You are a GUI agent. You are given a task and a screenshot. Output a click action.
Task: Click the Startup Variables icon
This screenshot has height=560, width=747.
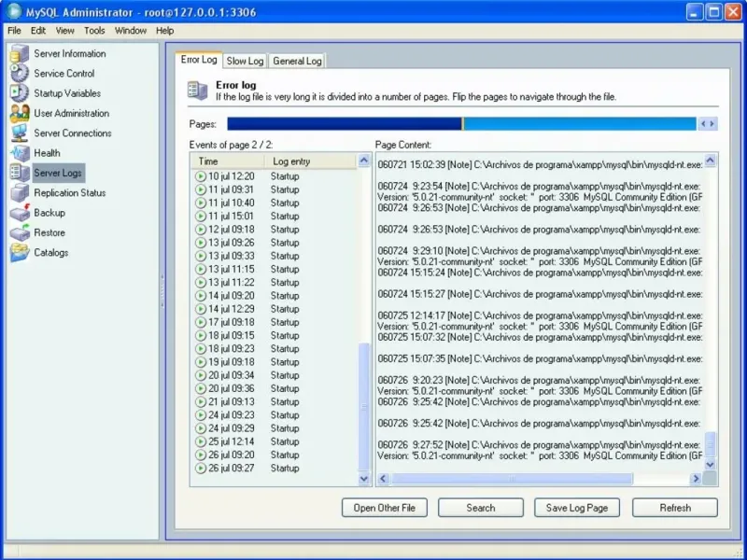(x=20, y=93)
